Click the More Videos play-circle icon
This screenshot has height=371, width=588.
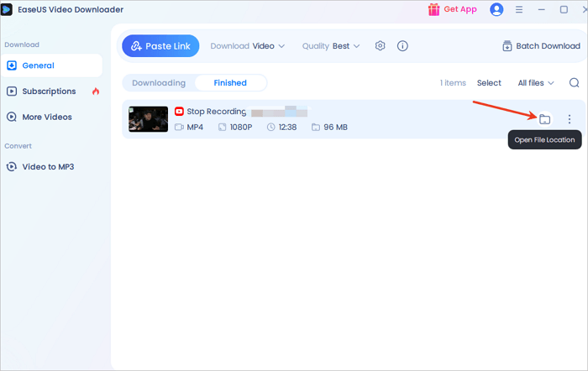tap(12, 117)
